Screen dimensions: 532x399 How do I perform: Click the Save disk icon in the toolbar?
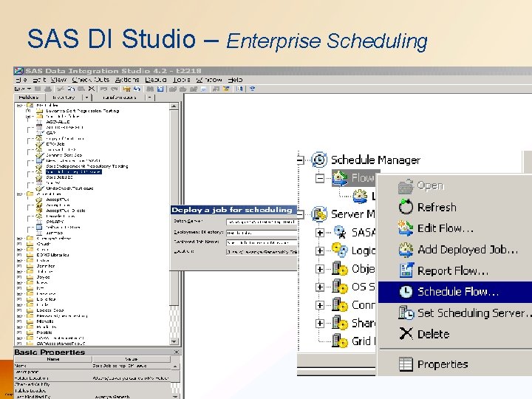tap(38, 89)
